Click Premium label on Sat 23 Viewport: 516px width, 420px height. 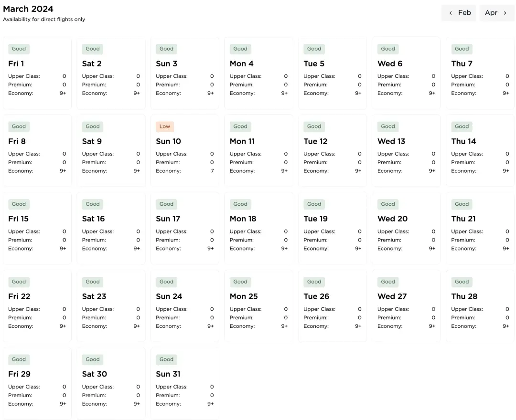pyautogui.click(x=94, y=318)
